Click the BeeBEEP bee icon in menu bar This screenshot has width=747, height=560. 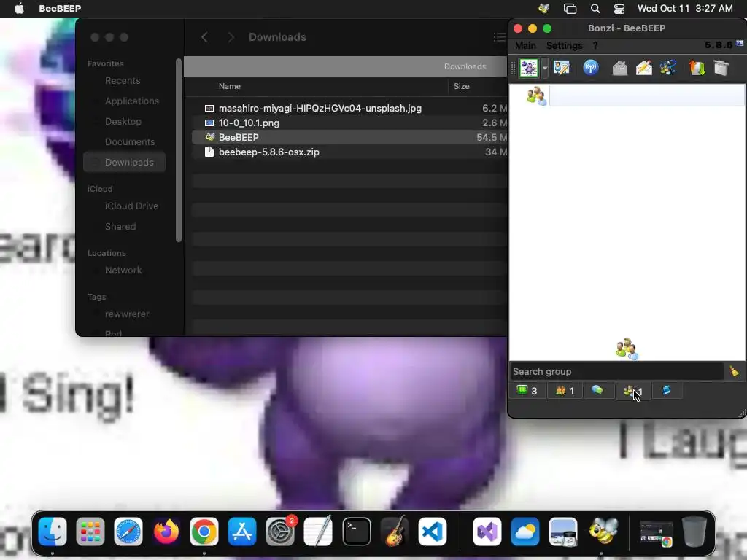pos(543,9)
